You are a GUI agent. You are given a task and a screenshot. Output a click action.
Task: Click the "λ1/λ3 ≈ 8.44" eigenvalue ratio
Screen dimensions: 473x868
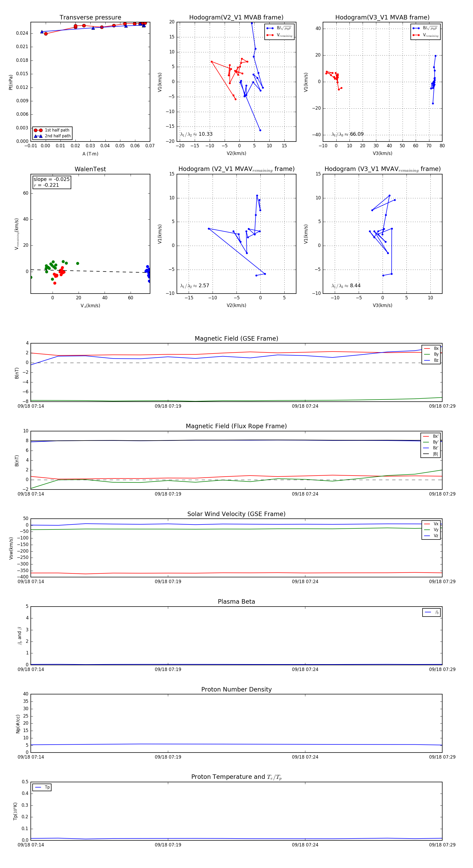346,286
